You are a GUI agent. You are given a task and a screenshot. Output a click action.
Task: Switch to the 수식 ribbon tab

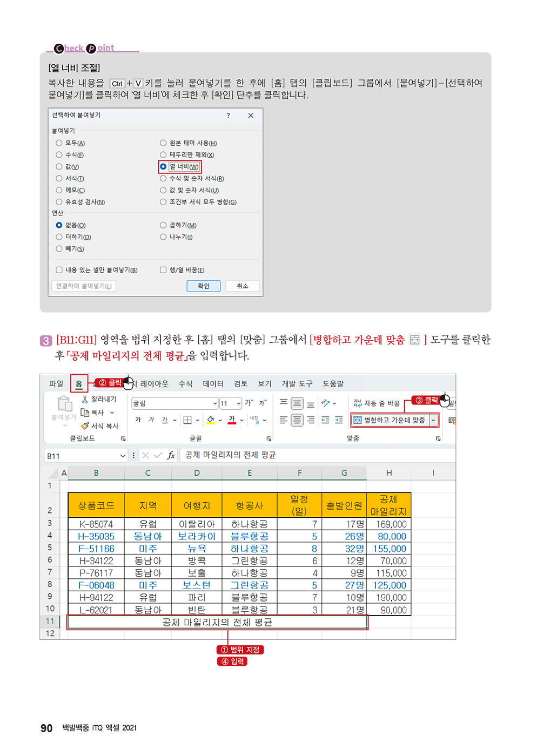tap(185, 383)
